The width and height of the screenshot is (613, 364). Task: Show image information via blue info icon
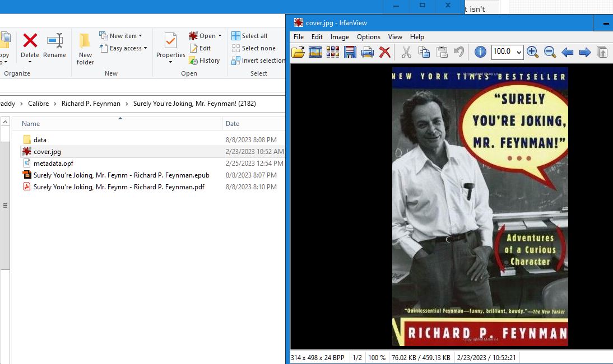[x=480, y=52]
